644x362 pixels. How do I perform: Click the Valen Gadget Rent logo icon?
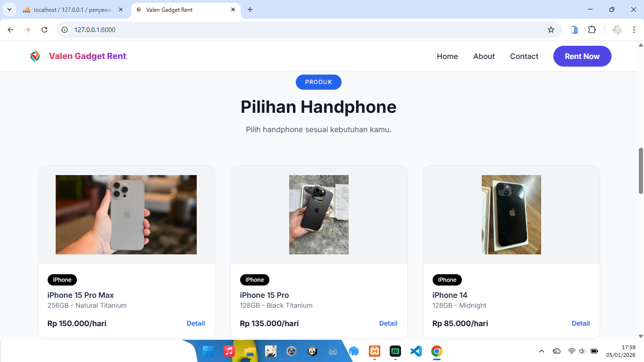pyautogui.click(x=35, y=56)
